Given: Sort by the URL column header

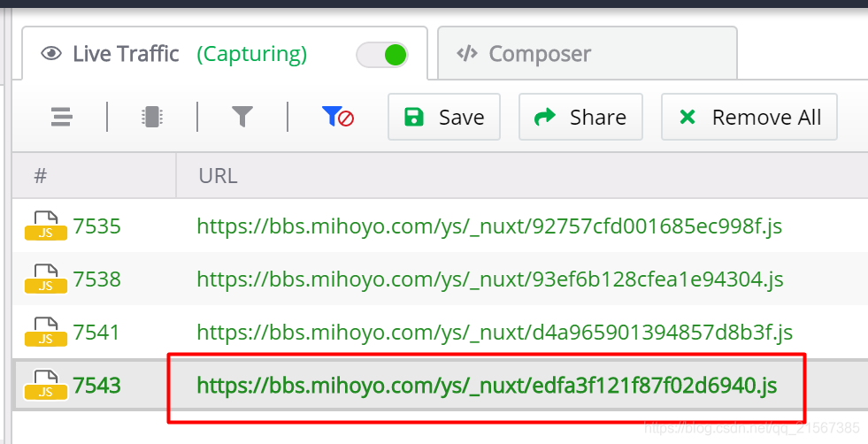Looking at the screenshot, I should point(522,175).
